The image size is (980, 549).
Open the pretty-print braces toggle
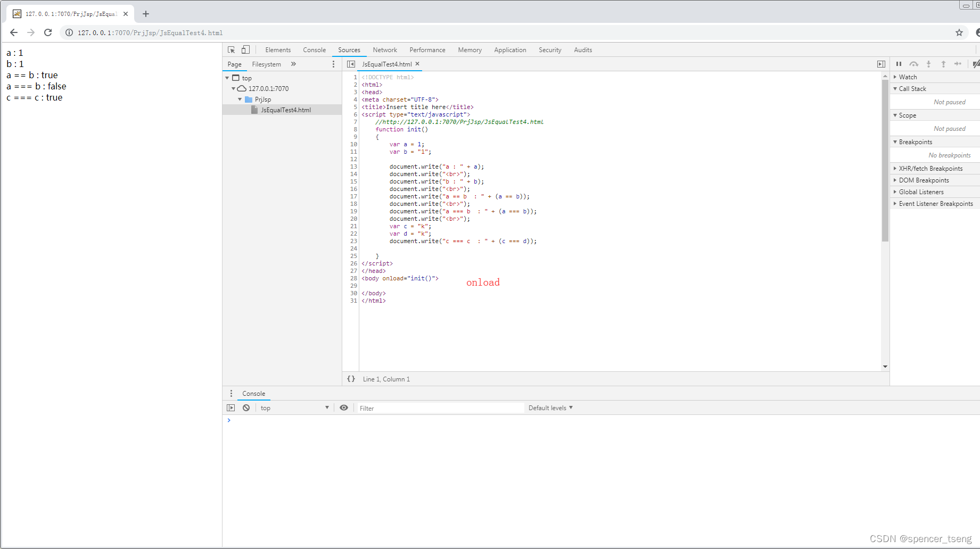coord(351,379)
